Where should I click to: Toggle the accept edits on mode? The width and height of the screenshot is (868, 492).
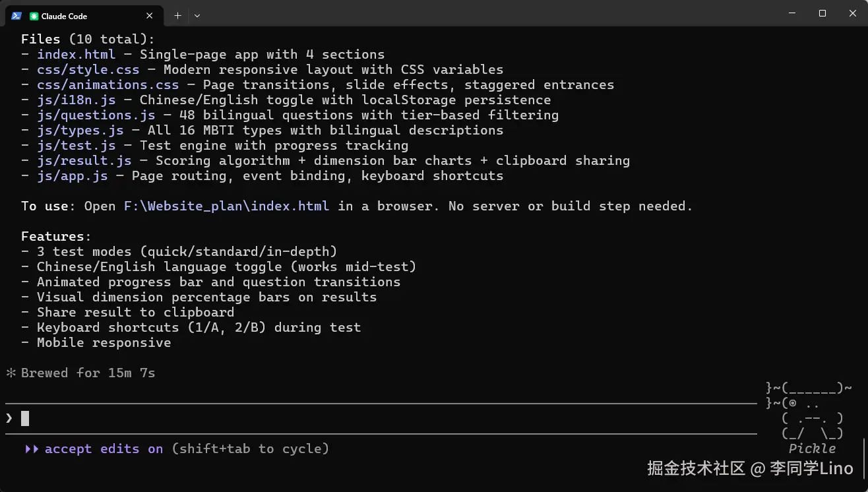[104, 449]
